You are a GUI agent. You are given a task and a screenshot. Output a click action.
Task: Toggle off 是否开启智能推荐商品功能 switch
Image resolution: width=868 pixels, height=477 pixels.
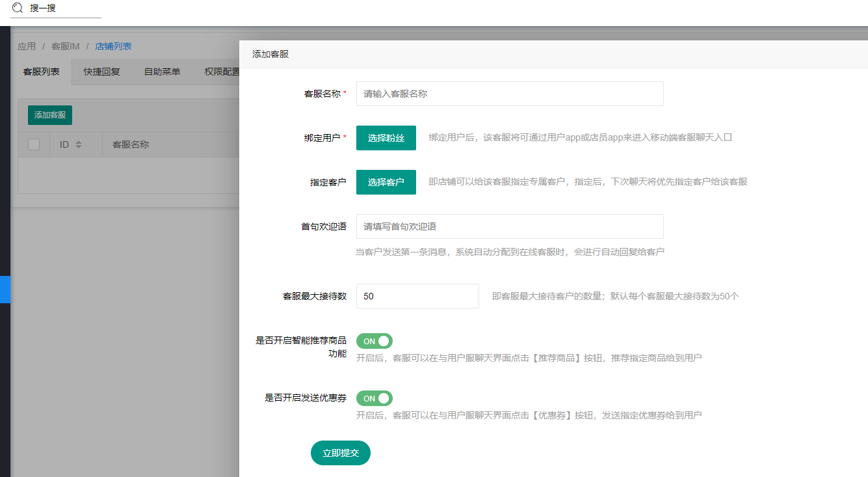[x=375, y=341]
